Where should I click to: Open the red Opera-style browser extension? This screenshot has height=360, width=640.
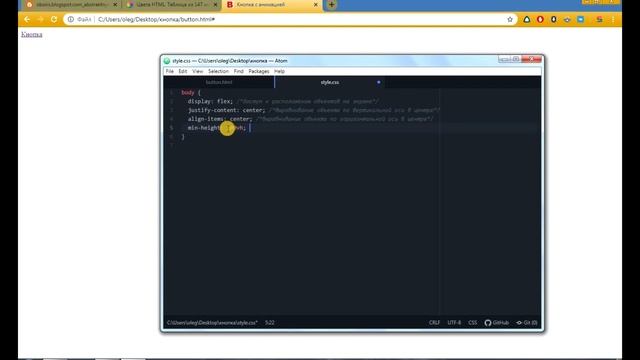pyautogui.click(x=540, y=19)
